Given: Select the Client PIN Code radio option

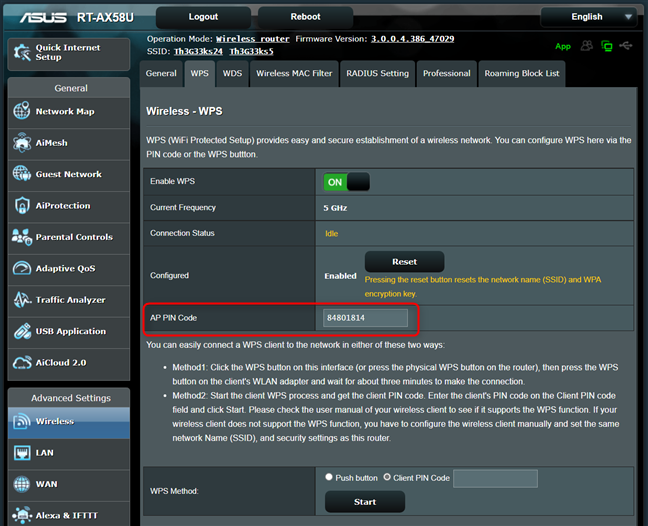Looking at the screenshot, I should (x=387, y=477).
